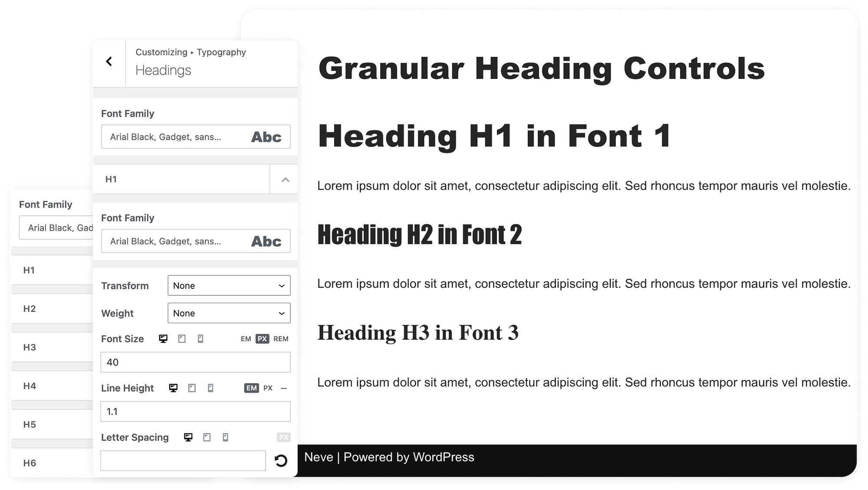
Task: Select PX unit for Line Height
Action: pyautogui.click(x=268, y=388)
